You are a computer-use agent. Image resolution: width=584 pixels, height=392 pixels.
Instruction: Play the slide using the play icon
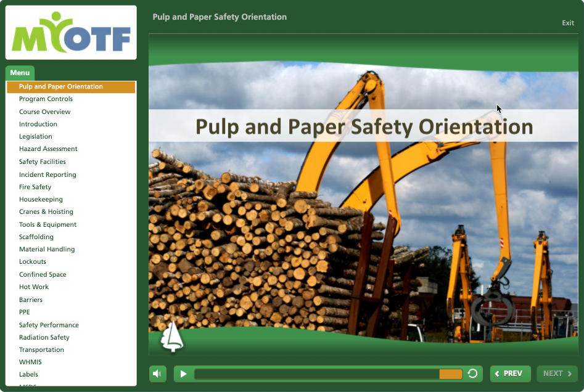pyautogui.click(x=183, y=374)
